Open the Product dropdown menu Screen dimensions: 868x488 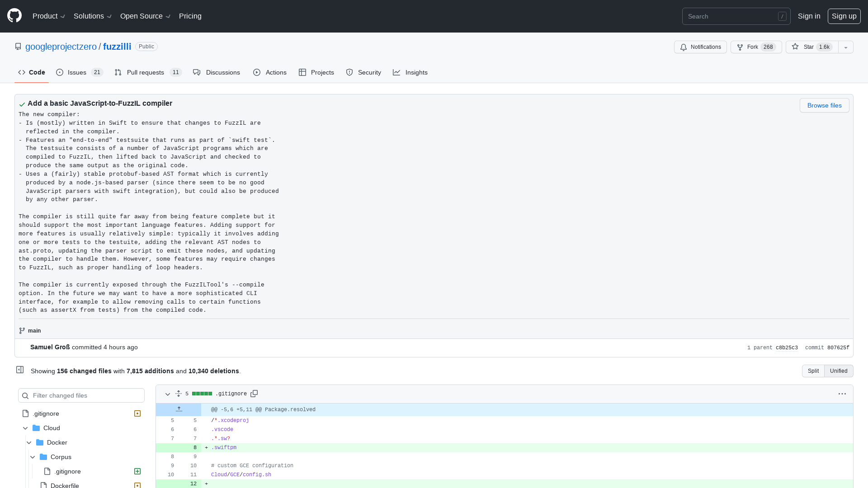(49, 16)
